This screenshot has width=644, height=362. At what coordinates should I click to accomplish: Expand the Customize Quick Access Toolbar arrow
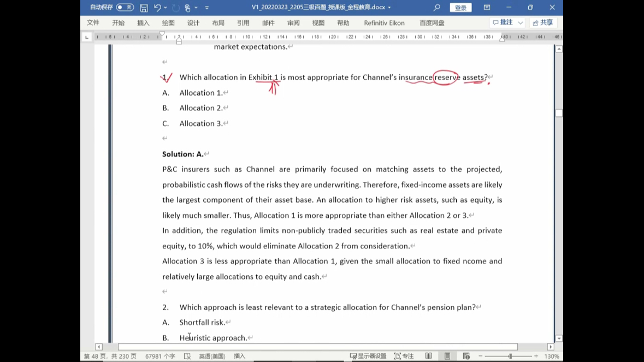click(207, 8)
